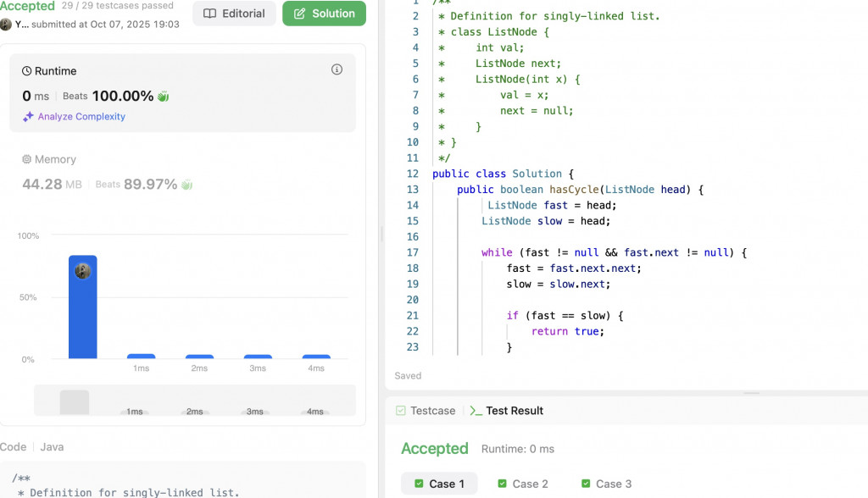This screenshot has height=498, width=868.
Task: Click 'public class Solution' line
Action: coord(504,174)
